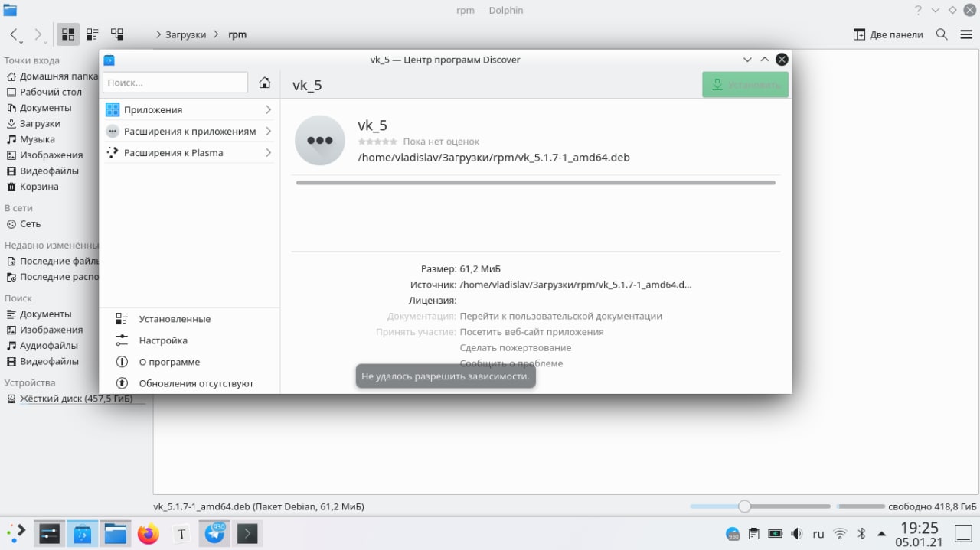Click the vk_5 application placeholder icon
Image resolution: width=980 pixels, height=550 pixels.
coord(320,140)
